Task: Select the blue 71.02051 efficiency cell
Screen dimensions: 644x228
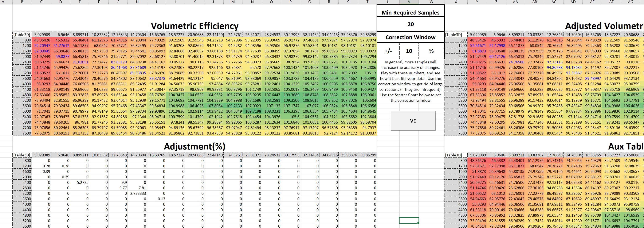Action: click(80, 62)
